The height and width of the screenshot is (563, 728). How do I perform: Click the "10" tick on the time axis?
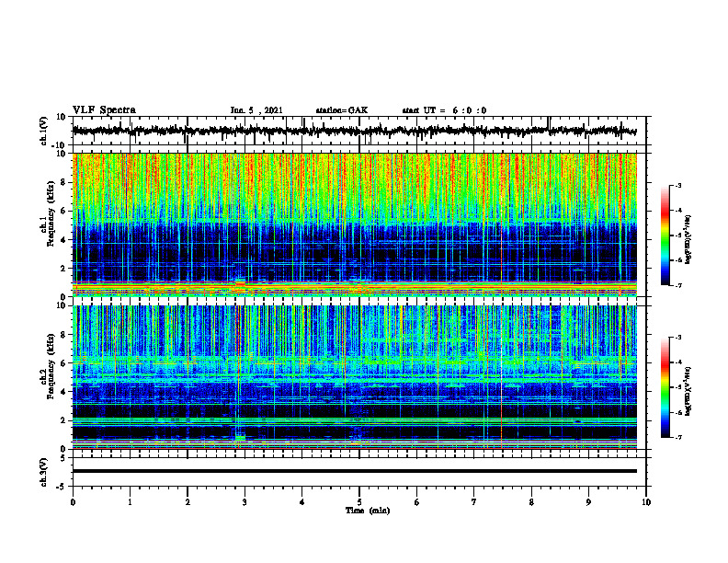point(646,502)
